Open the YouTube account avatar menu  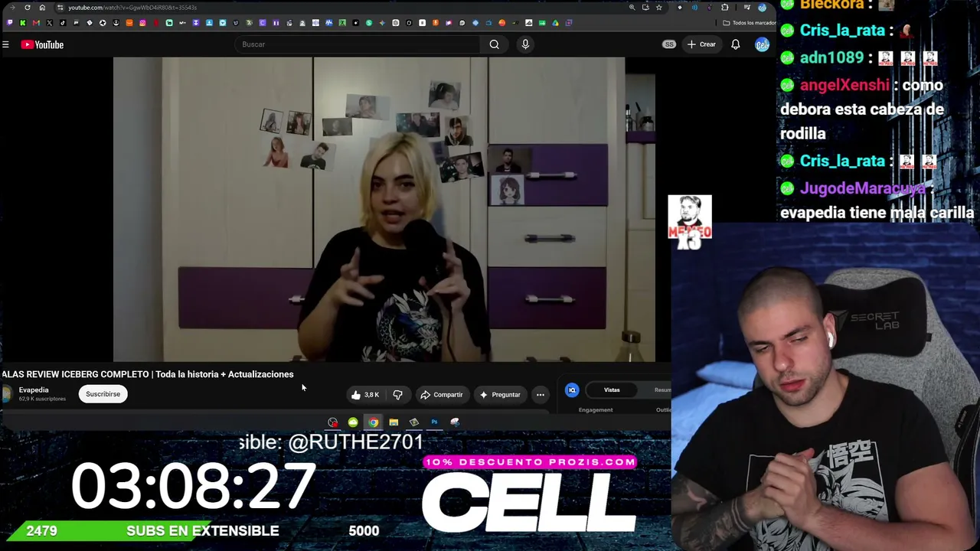point(762,44)
